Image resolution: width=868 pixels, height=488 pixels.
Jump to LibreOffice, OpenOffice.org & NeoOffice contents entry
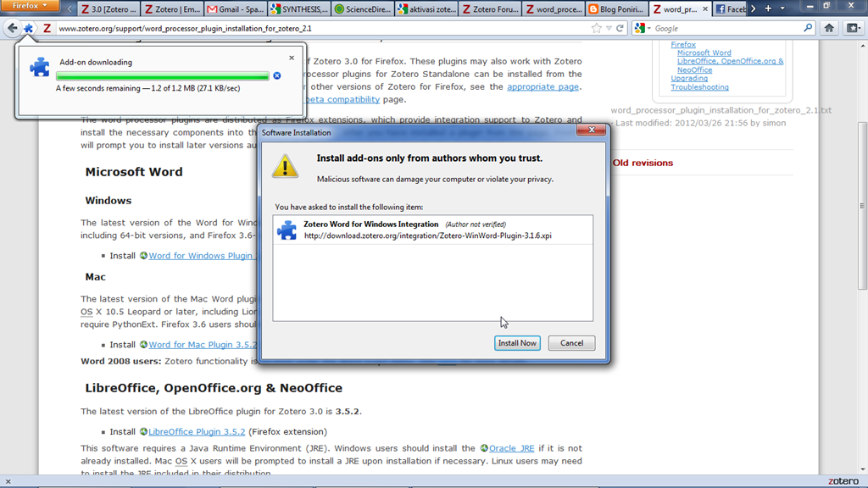tap(730, 65)
